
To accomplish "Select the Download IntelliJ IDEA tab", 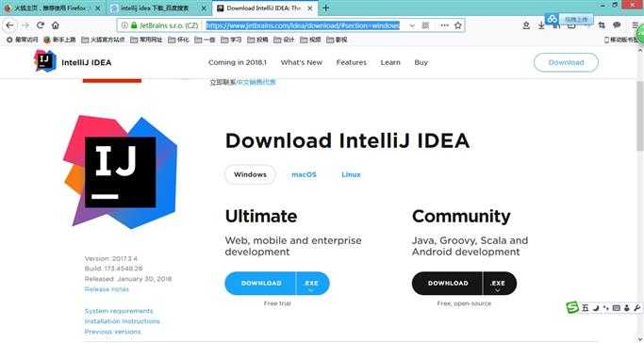I will (x=265, y=8).
